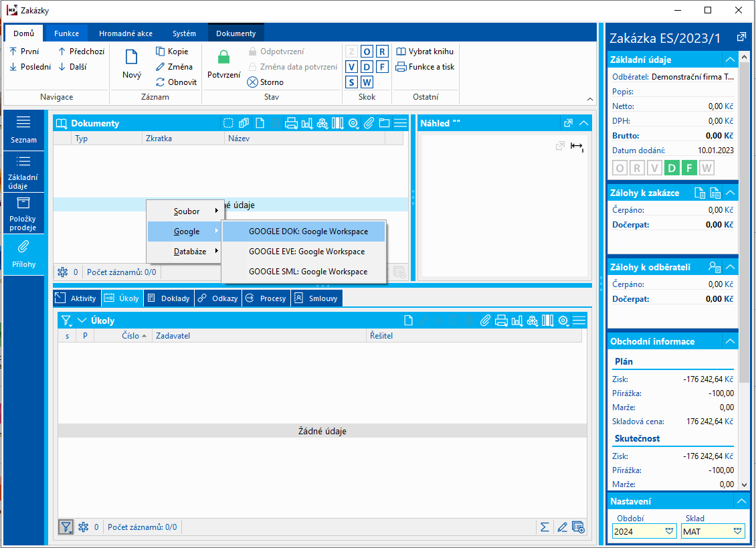This screenshot has width=756, height=548.
Task: Click the printer icon in Dokumenty toolbar
Action: 291,123
